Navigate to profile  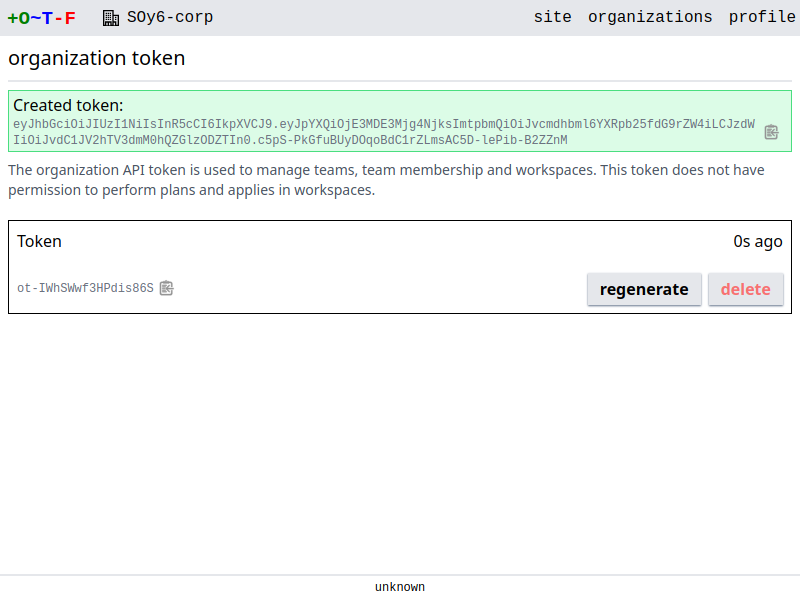click(x=762, y=17)
